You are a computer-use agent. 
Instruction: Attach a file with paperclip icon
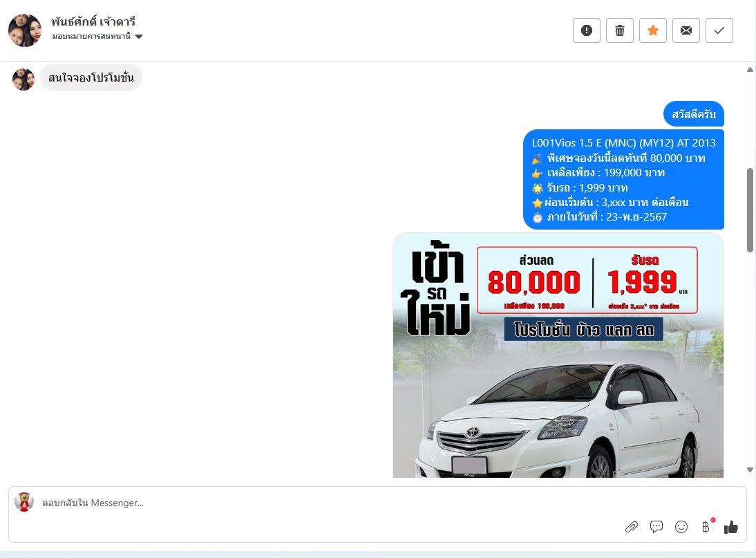[x=631, y=527]
